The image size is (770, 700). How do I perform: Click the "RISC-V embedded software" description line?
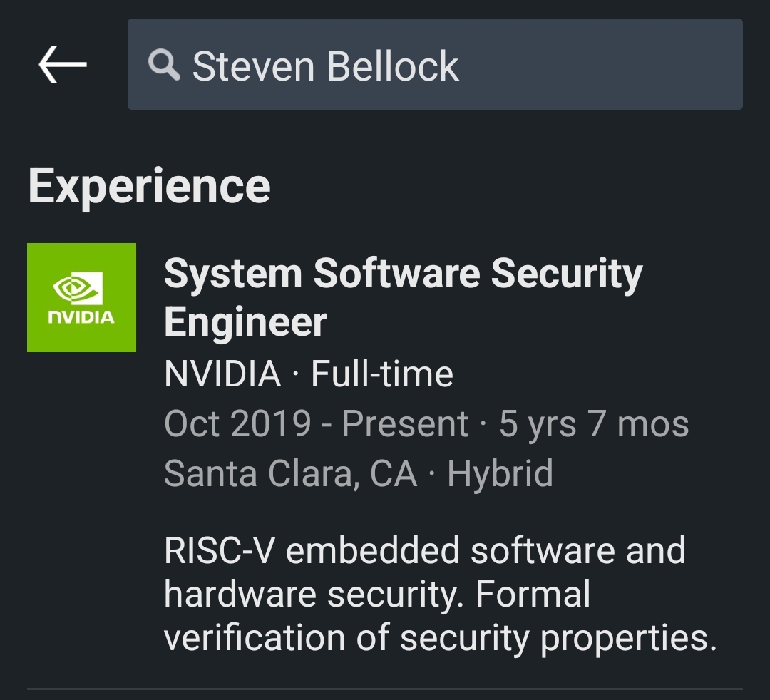(424, 551)
